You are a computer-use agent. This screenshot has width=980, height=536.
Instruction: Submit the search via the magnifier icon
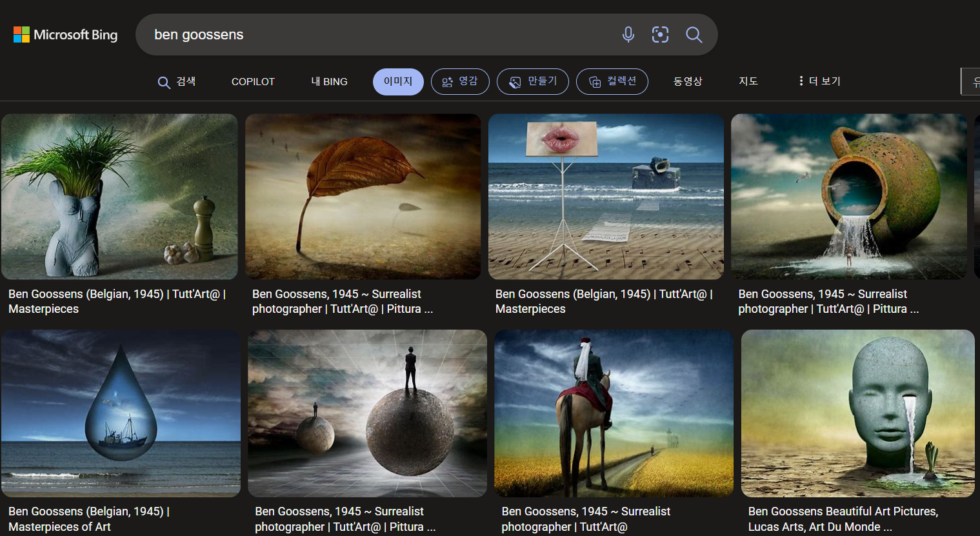click(694, 34)
